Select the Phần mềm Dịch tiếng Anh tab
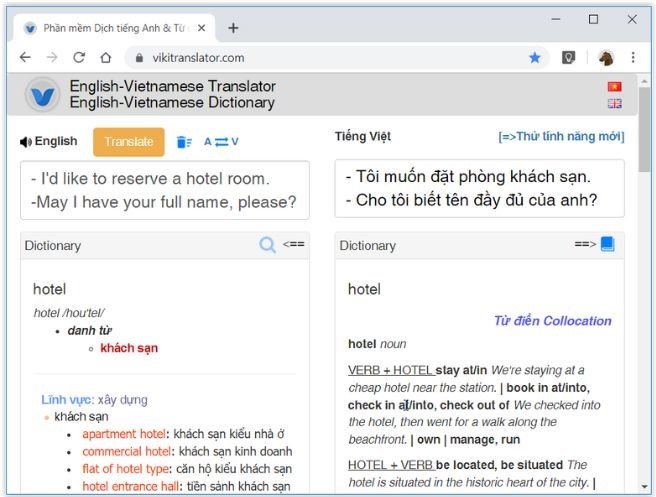656x497 pixels. pos(110,28)
